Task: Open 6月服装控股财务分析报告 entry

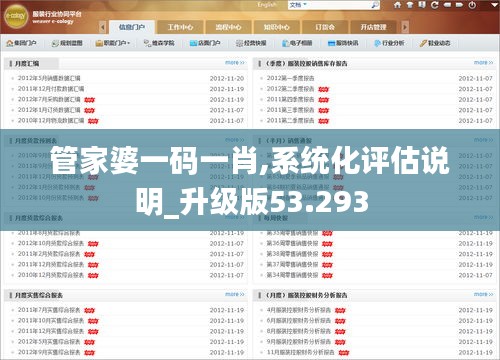Action: pos(299,320)
